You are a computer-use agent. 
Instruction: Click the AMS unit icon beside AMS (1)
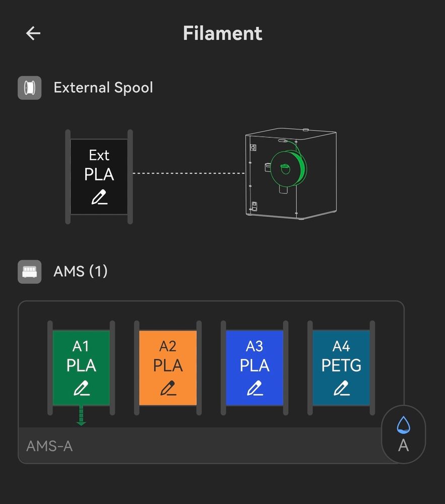coord(29,272)
